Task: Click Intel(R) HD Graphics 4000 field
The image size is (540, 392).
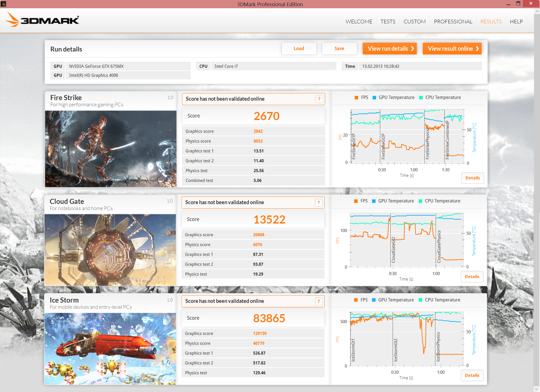Action: coord(128,75)
